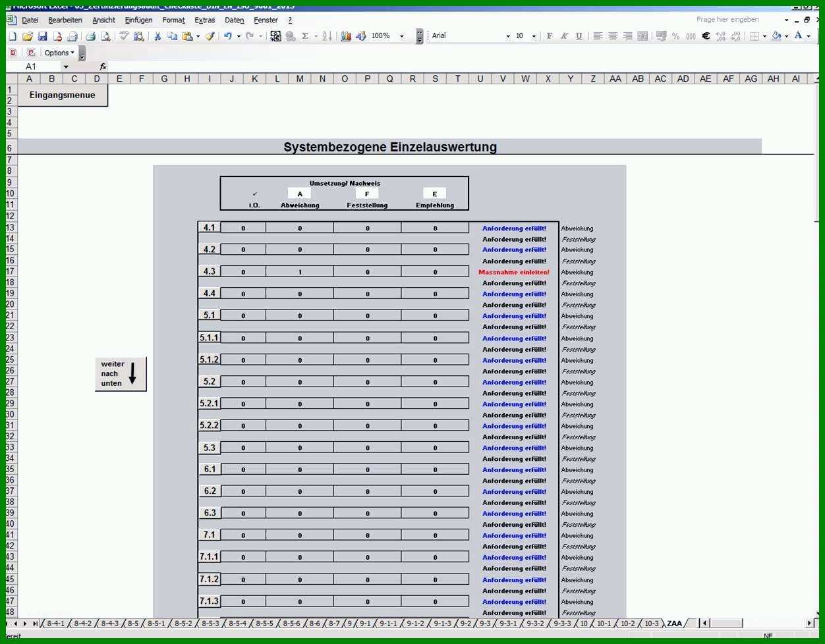The image size is (825, 644).
Task: Expand the fill color dropdown arrow
Action: [x=786, y=36]
